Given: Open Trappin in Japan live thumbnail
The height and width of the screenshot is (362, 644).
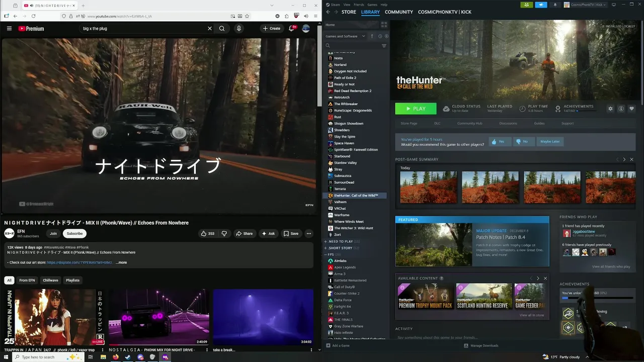Looking at the screenshot, I should [x=54, y=317].
